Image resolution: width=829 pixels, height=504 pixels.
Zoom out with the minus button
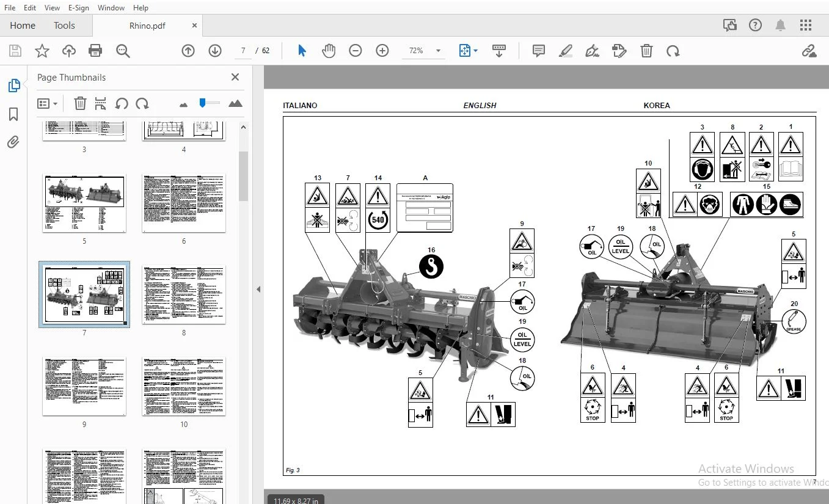pyautogui.click(x=356, y=51)
